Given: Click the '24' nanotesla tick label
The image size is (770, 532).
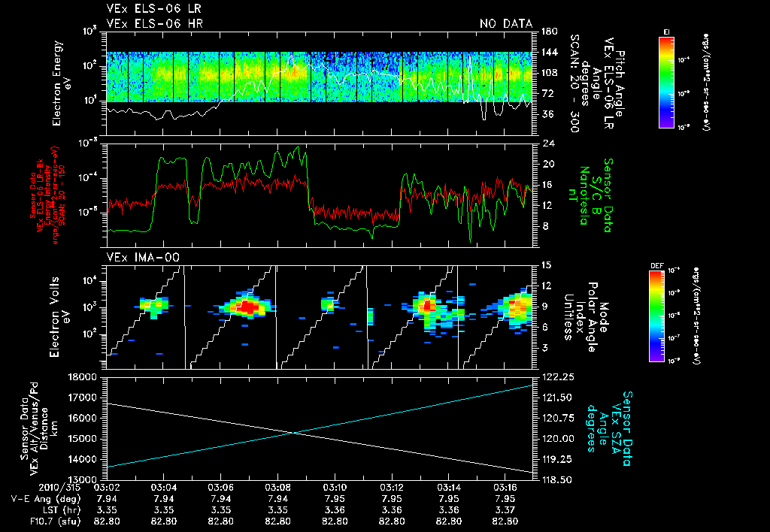Looking at the screenshot, I should 547,144.
